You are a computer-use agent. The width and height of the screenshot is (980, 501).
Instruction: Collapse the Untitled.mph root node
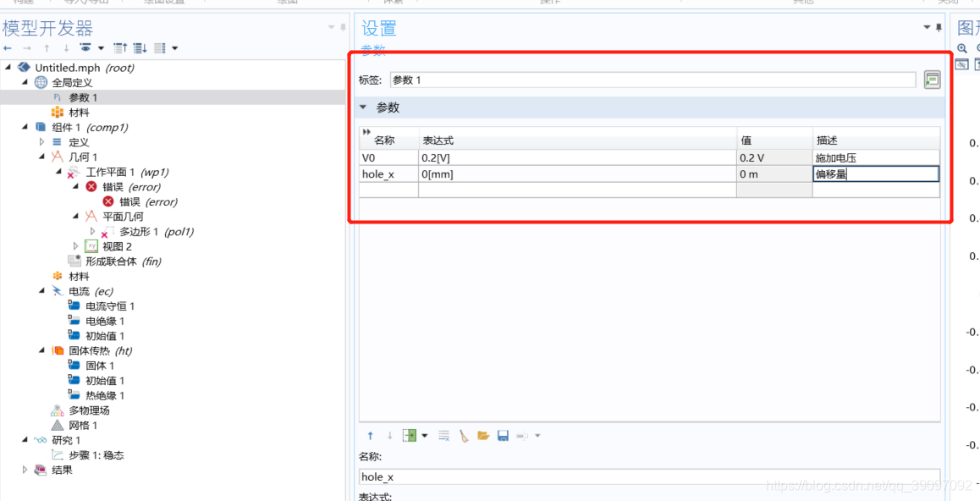click(x=8, y=67)
